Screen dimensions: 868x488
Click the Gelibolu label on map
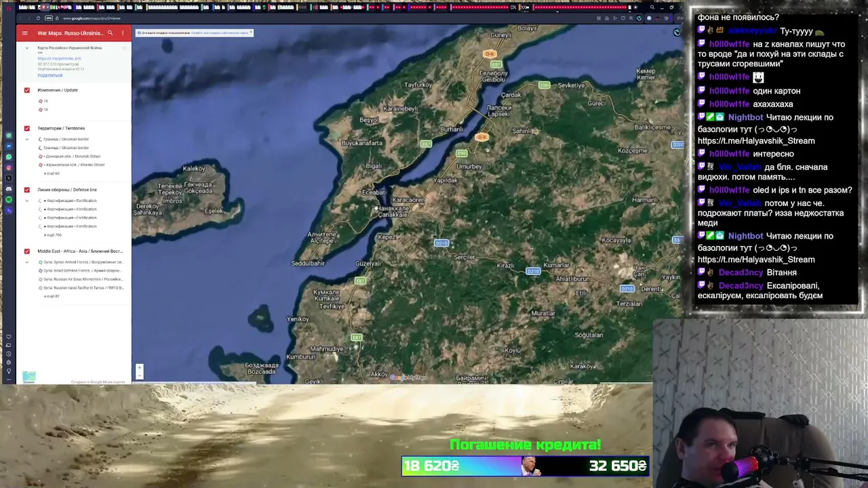493,76
